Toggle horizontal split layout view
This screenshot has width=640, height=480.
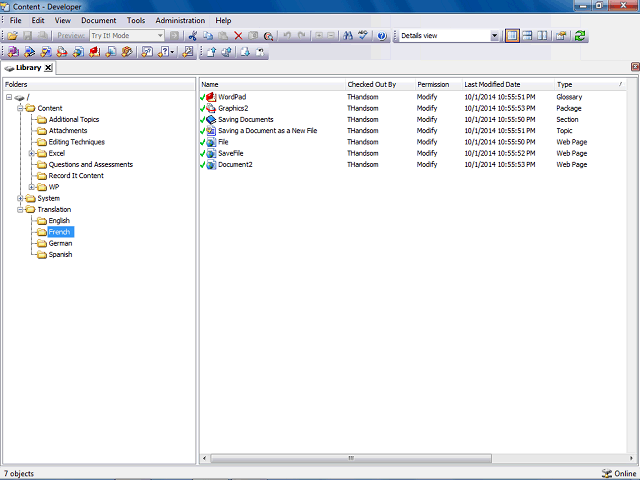(x=527, y=36)
